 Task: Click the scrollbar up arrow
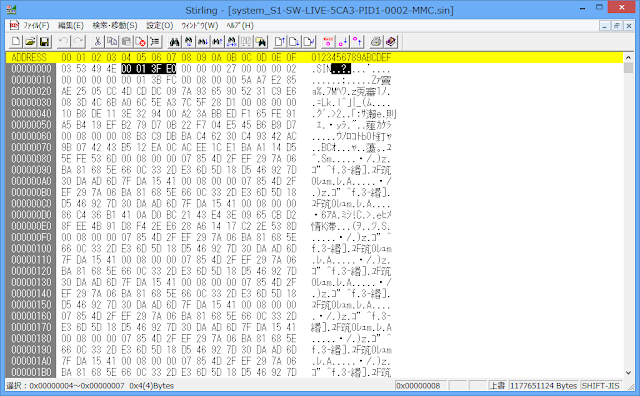[629, 57]
